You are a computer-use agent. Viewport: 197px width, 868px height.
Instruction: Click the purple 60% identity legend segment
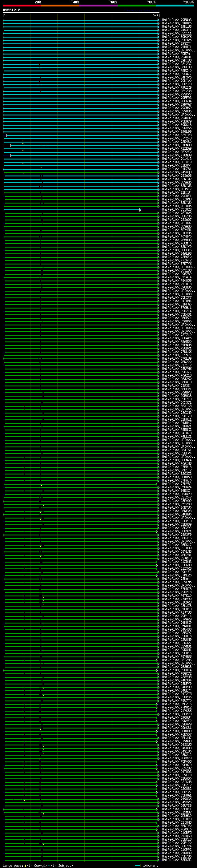[x=98, y=6]
